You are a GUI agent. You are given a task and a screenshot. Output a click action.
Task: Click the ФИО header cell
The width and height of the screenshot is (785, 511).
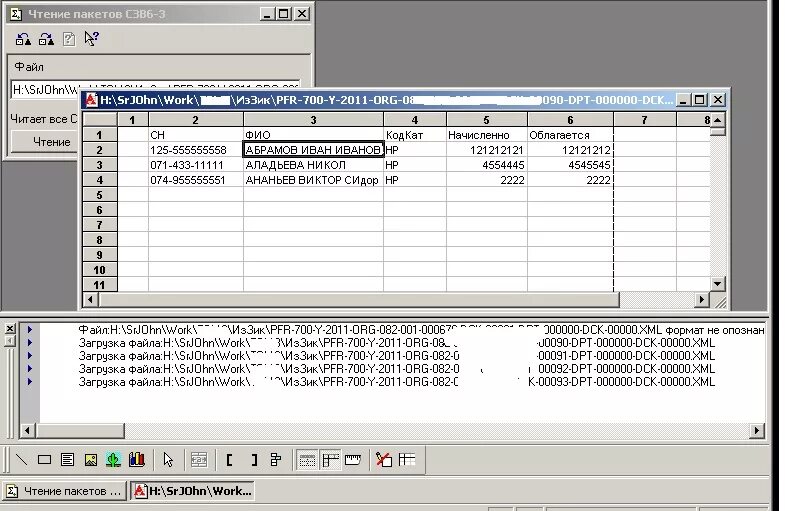click(313, 135)
